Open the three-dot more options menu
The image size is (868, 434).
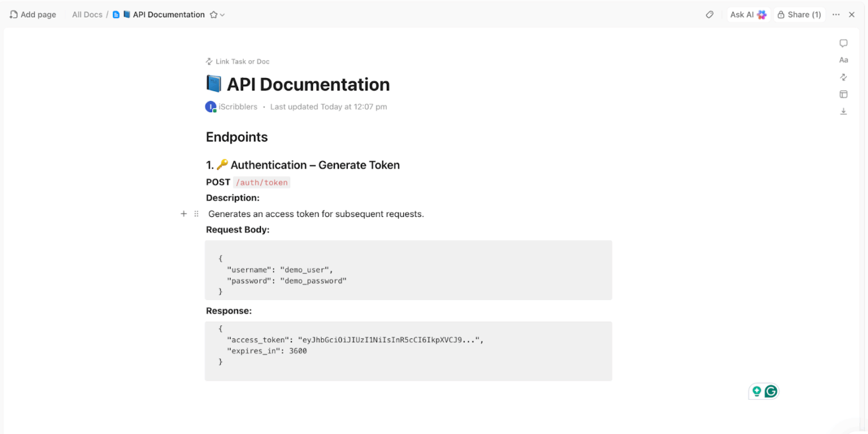click(x=836, y=14)
